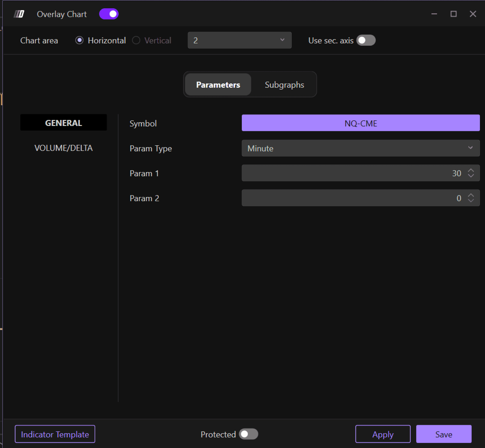Minimize the Overlay Chart window
The width and height of the screenshot is (485, 448).
tap(434, 14)
